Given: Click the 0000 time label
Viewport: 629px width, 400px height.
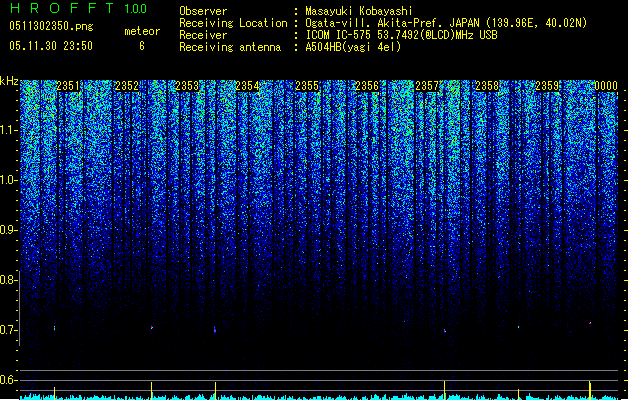Looking at the screenshot, I should pyautogui.click(x=606, y=86).
